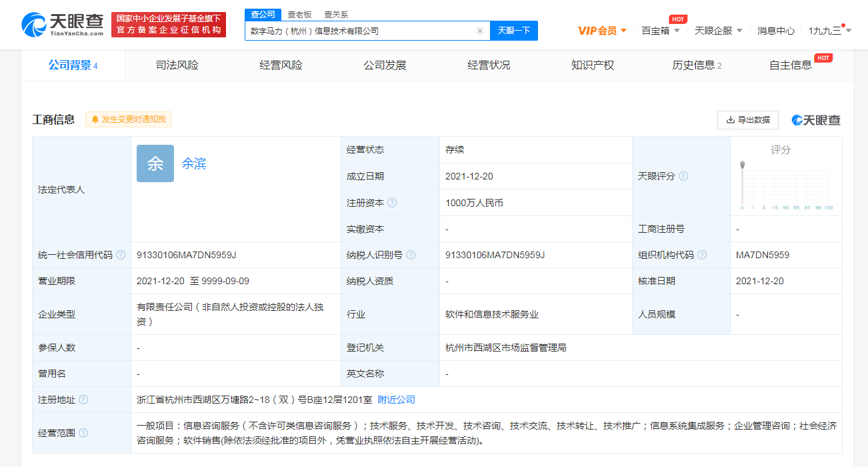Viewport: 868px width, 467px height.
Task: Clear search box with X icon
Action: point(479,31)
